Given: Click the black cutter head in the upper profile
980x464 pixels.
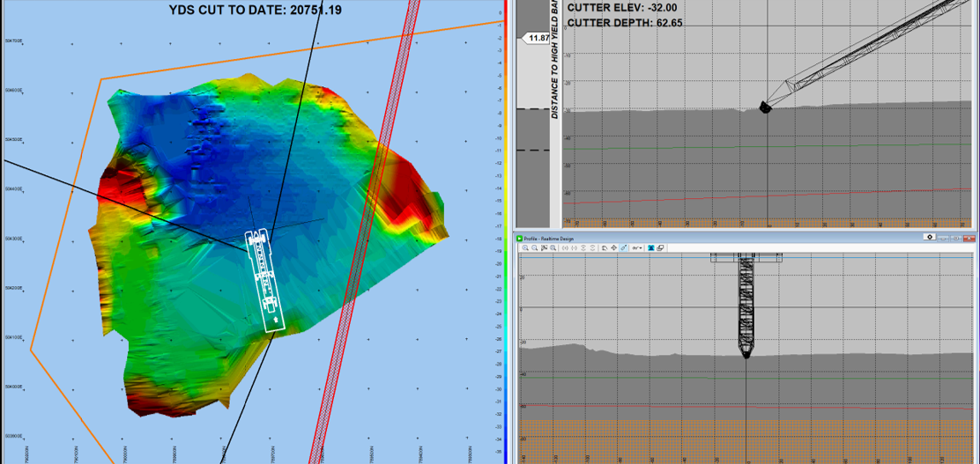Looking at the screenshot, I should [x=763, y=107].
